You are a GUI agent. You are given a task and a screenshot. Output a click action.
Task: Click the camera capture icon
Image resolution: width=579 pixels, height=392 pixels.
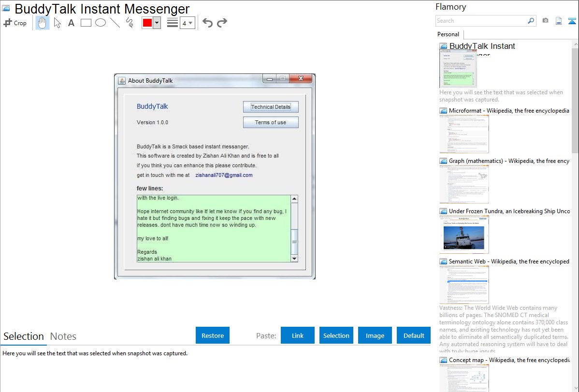545,21
